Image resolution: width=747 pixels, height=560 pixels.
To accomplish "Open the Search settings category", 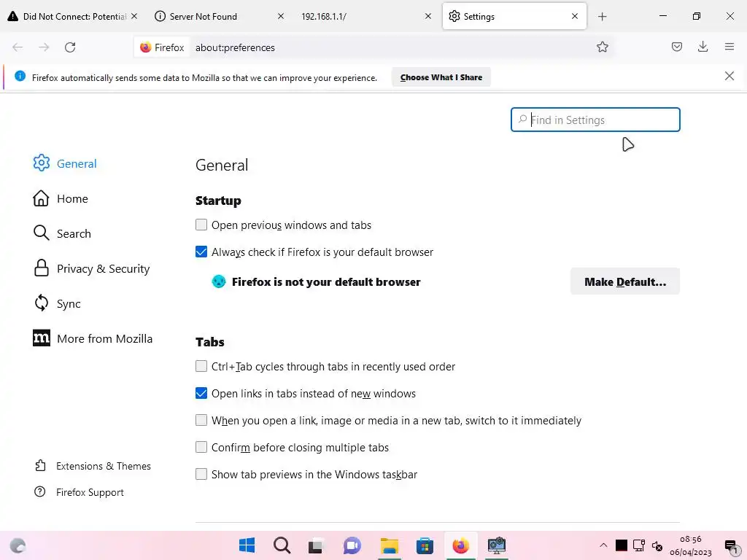I will tap(62, 233).
